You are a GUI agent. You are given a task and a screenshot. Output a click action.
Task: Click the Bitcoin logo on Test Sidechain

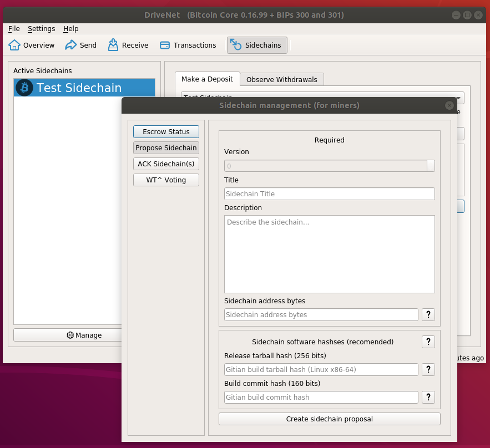pyautogui.click(x=24, y=88)
